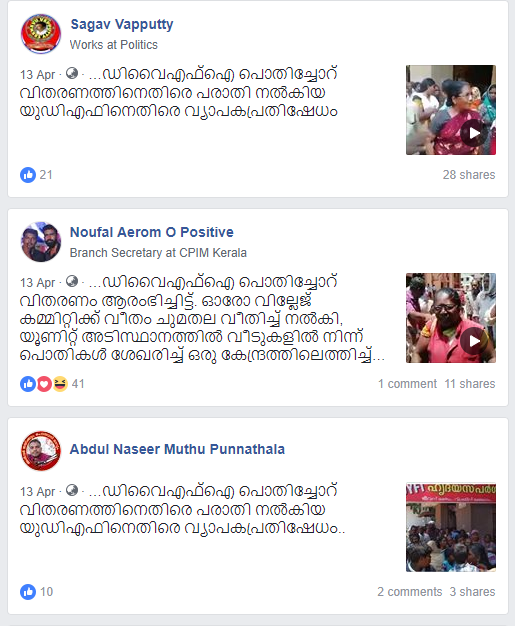Open the 2 comments link on Abdul Naseer's post
515x626 pixels.
[410, 592]
